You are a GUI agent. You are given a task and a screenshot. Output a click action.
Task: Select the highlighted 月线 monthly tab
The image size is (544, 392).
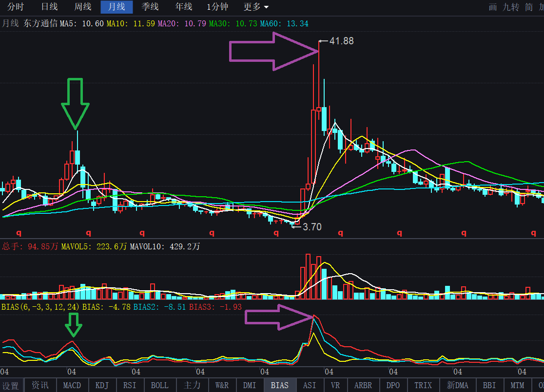(117, 7)
